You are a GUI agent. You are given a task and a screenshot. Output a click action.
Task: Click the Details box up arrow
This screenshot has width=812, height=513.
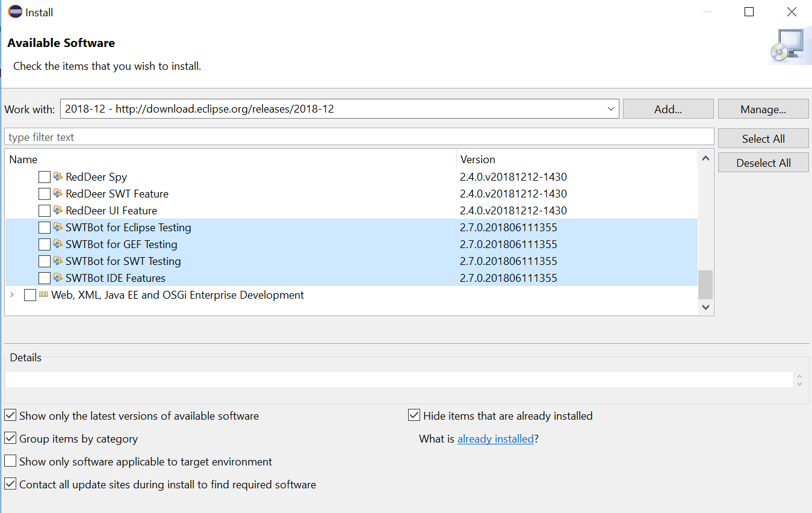pos(799,376)
